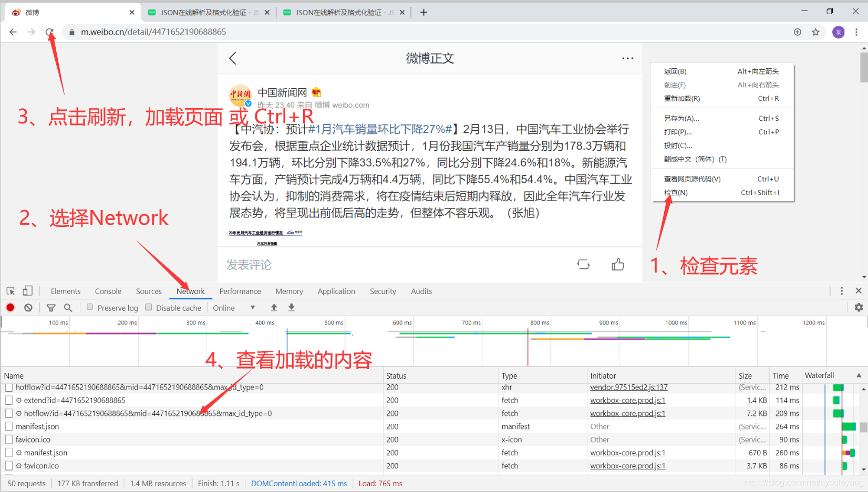
Task: Click 发表评论 comment input
Action: tap(249, 265)
